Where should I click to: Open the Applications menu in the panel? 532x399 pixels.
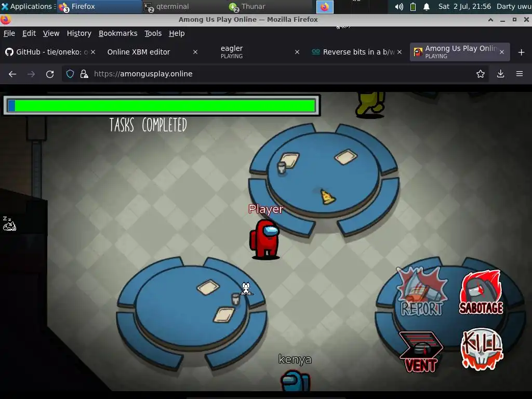[x=28, y=6]
